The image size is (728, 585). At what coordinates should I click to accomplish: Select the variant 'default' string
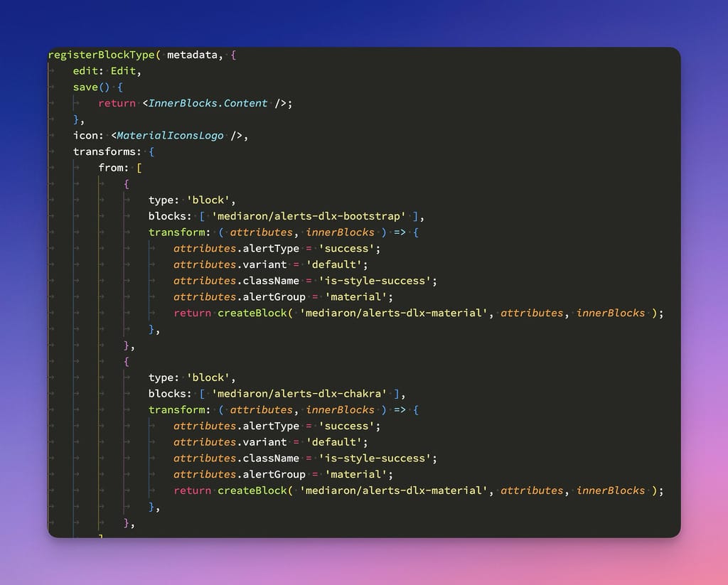click(336, 264)
